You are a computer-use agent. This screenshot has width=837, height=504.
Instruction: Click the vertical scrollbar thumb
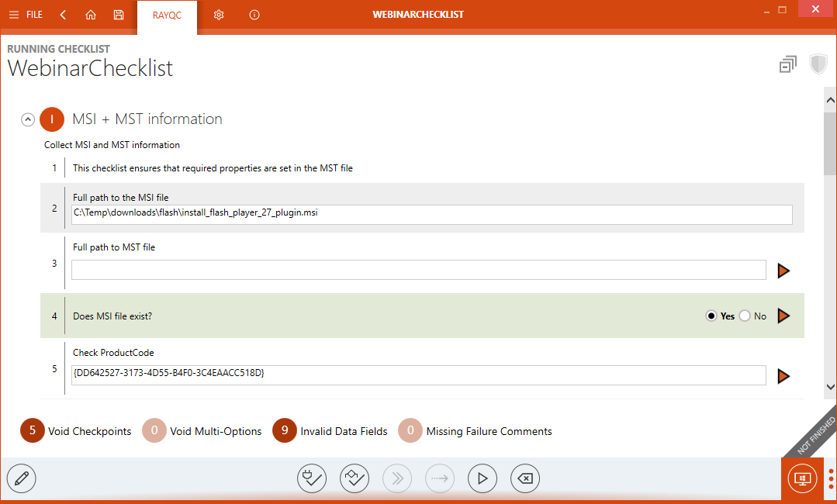830,143
